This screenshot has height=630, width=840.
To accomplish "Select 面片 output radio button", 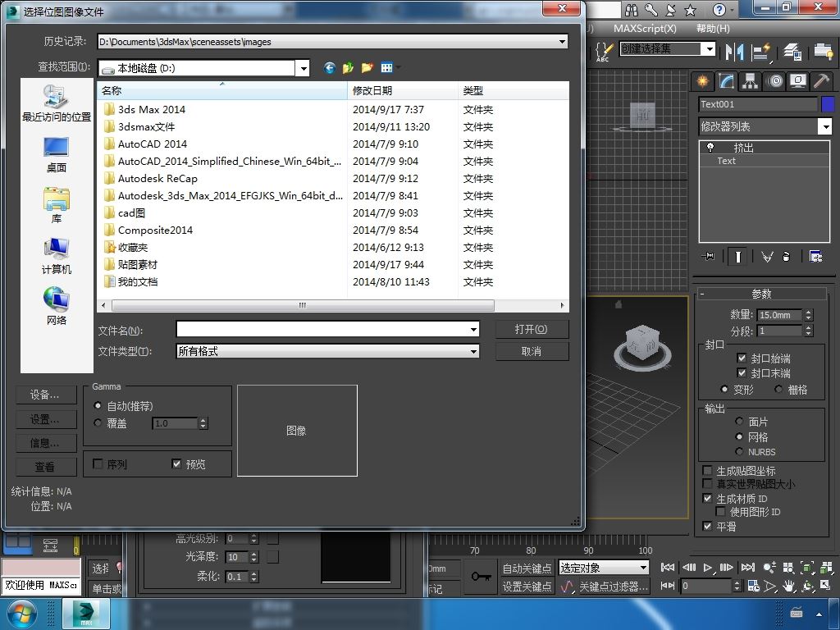I will click(x=739, y=422).
